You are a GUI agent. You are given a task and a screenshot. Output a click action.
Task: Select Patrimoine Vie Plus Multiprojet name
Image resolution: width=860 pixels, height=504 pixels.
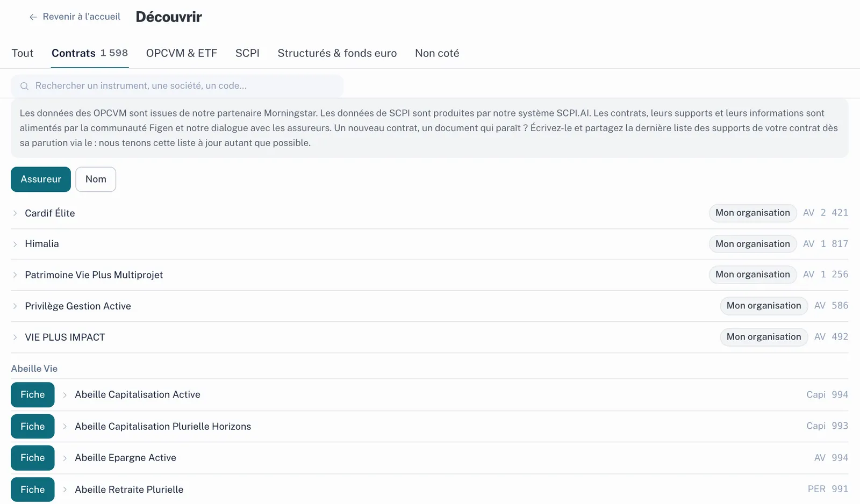click(x=94, y=275)
